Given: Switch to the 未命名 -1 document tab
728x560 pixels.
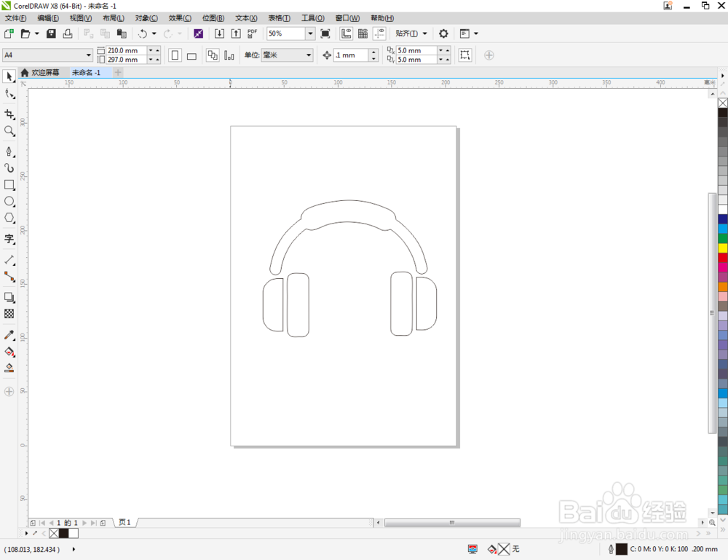Looking at the screenshot, I should click(x=87, y=72).
